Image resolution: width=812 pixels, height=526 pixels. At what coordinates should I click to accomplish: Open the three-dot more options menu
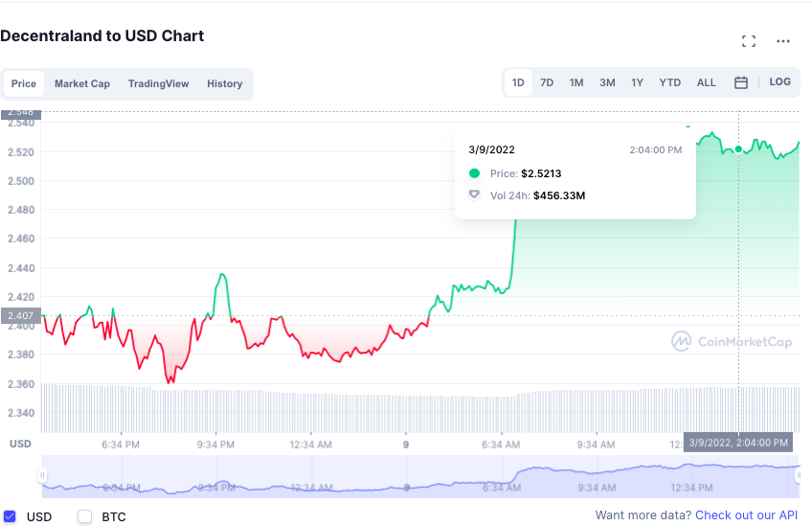coord(783,41)
